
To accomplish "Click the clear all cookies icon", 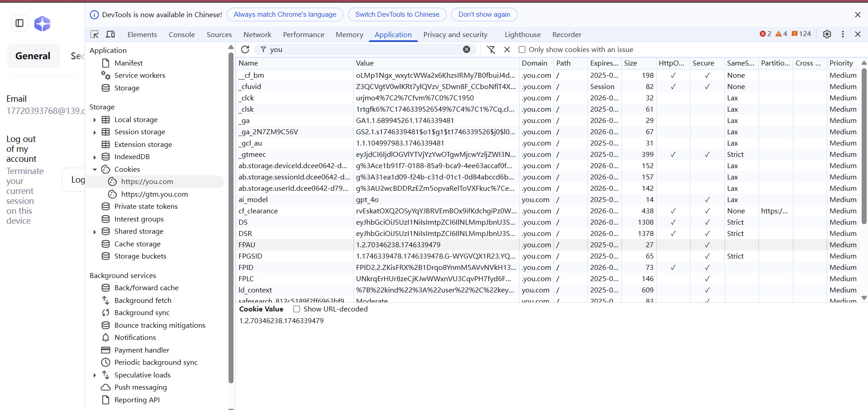I will pos(491,50).
